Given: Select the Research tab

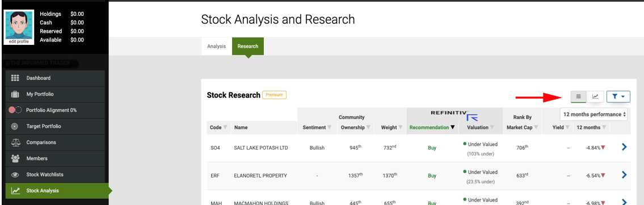Looking at the screenshot, I should (x=247, y=47).
